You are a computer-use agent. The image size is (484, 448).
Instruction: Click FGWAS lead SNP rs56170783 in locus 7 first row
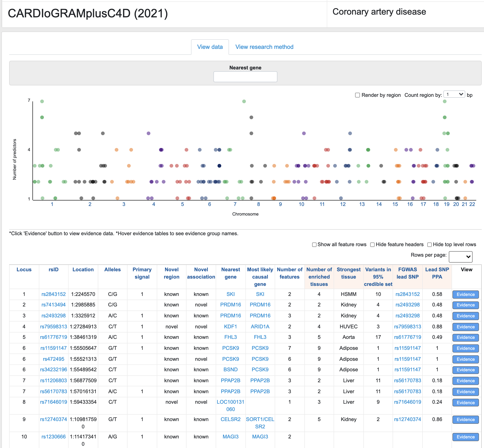pos(408,381)
